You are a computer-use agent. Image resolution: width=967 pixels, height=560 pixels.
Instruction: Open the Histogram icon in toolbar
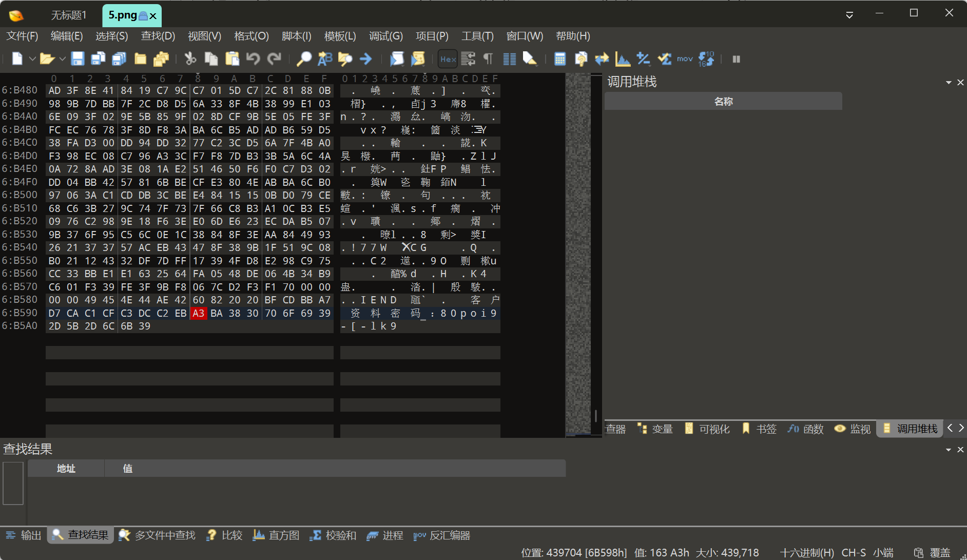(x=623, y=59)
